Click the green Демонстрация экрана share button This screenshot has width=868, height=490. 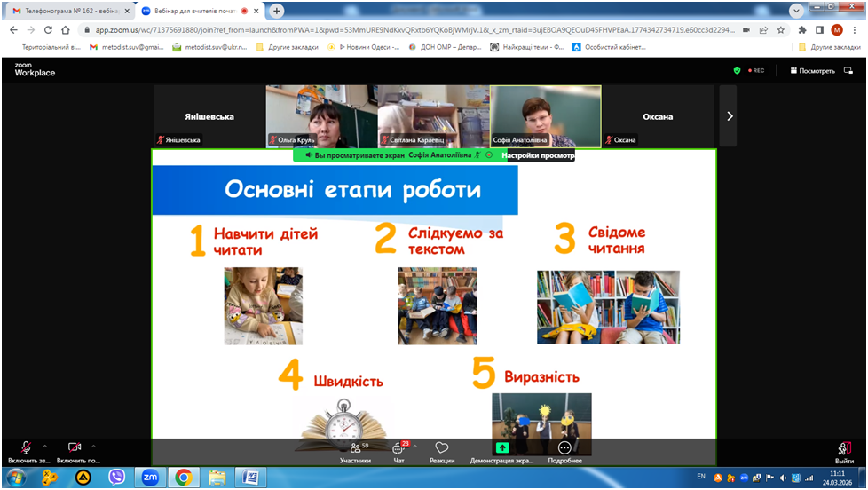tap(502, 452)
